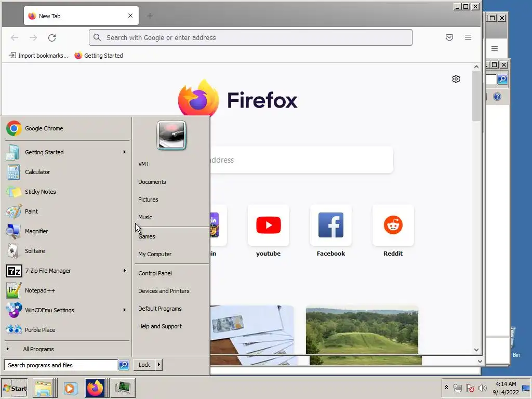Click the Firefox address bar

click(250, 37)
